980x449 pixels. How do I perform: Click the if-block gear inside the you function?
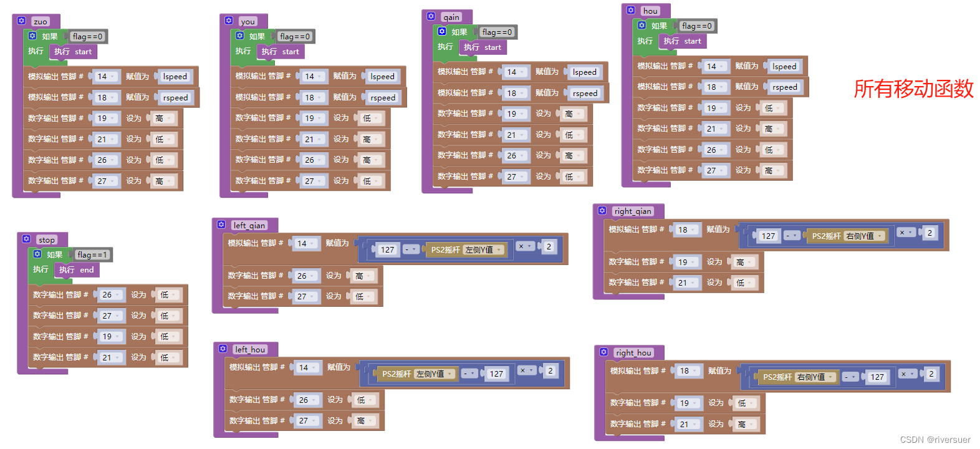[x=240, y=36]
